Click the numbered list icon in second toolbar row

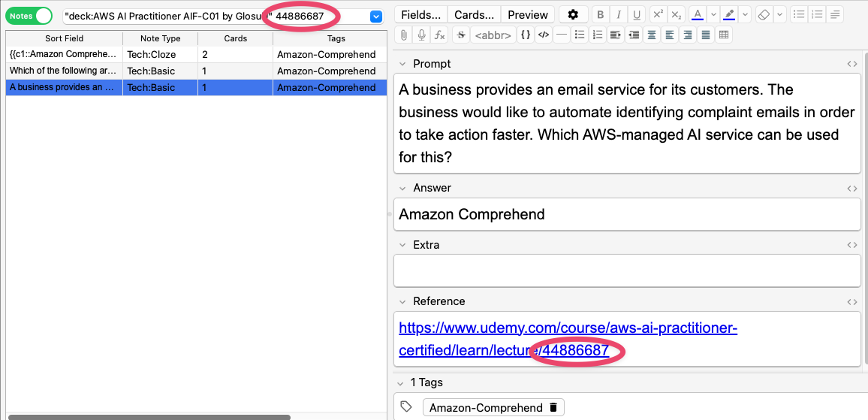click(x=597, y=35)
